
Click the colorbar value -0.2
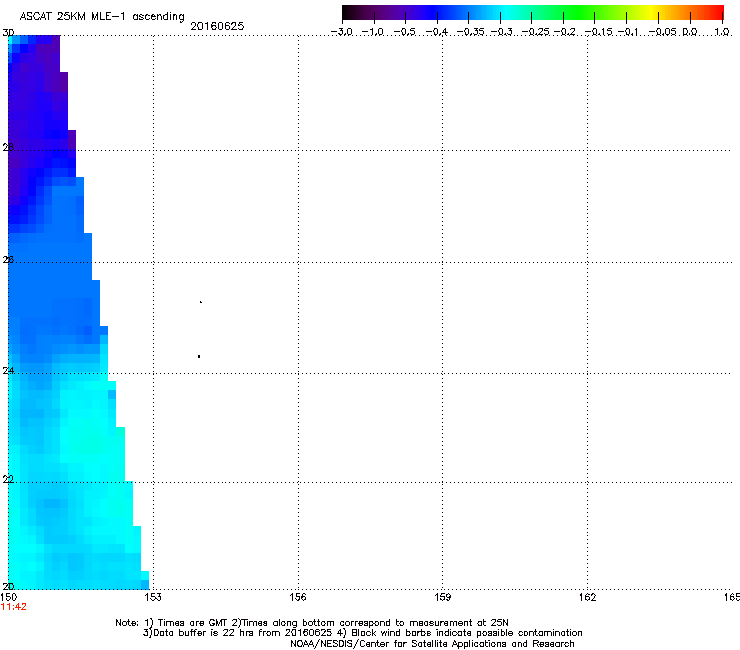click(565, 32)
